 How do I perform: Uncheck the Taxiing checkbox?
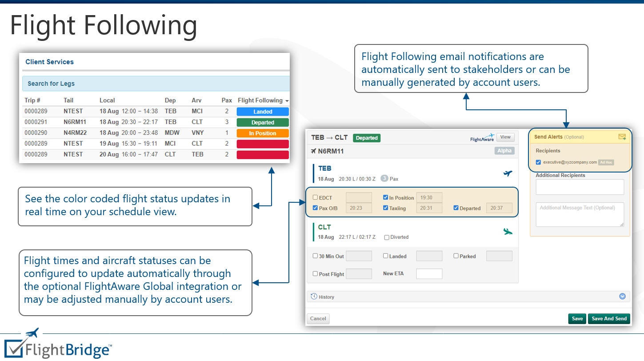pyautogui.click(x=386, y=208)
